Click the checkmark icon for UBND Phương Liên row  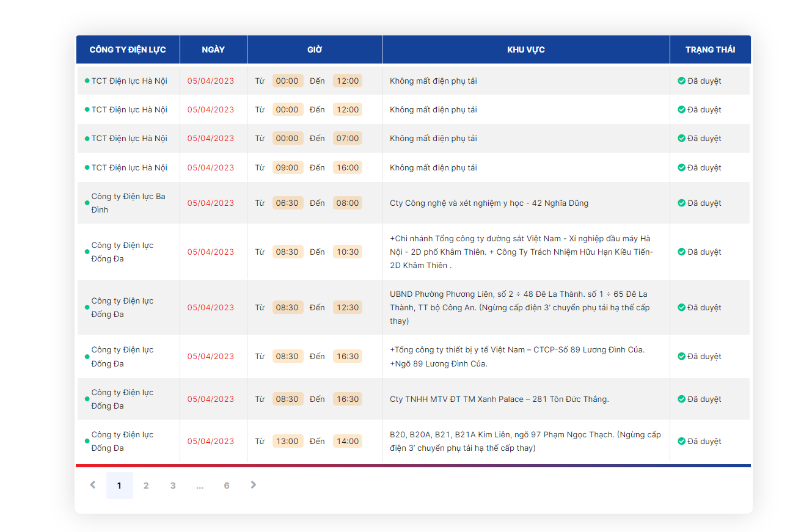(681, 307)
